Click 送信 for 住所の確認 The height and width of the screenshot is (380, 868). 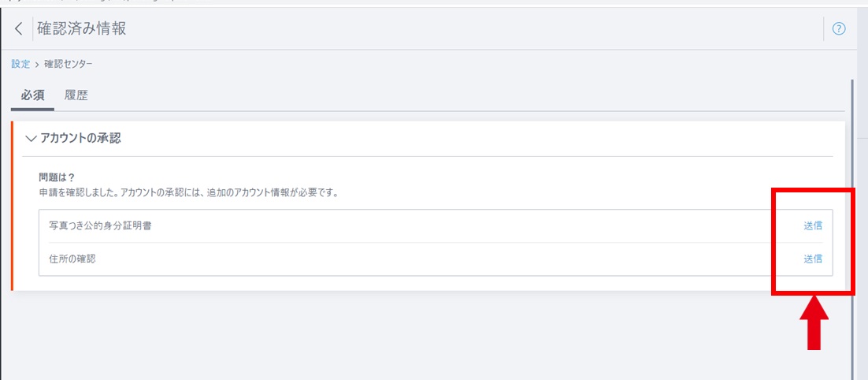(813, 258)
